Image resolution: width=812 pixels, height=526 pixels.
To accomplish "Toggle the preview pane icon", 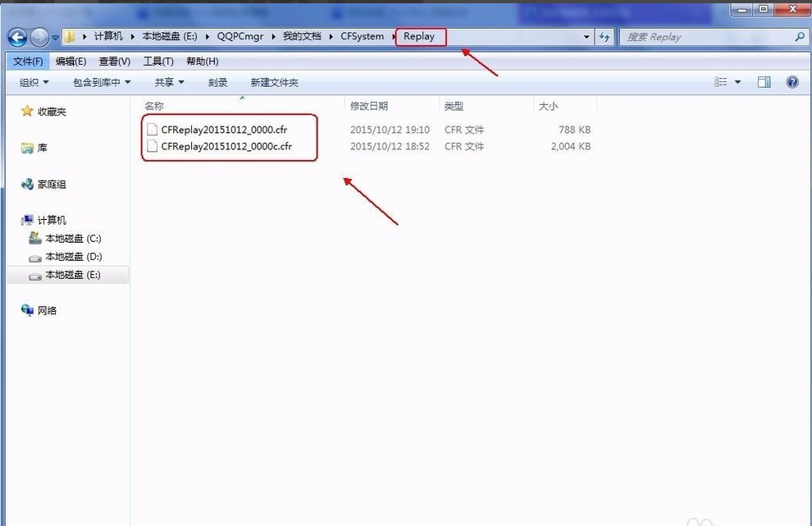I will pyautogui.click(x=763, y=82).
